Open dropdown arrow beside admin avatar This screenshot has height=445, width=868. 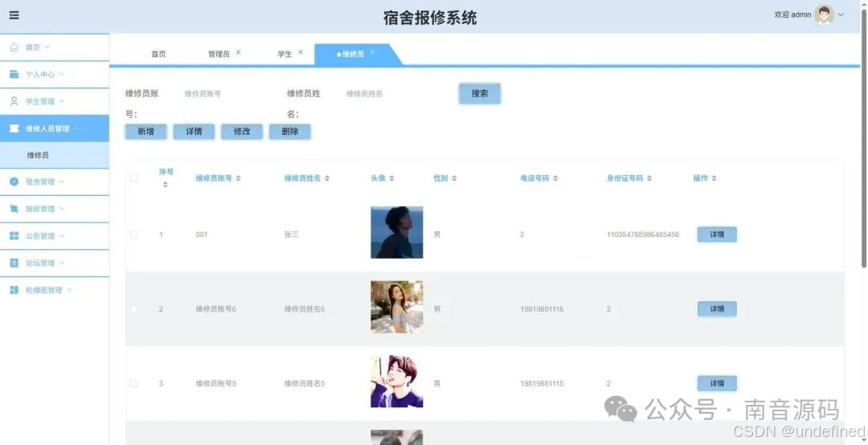pyautogui.click(x=841, y=15)
